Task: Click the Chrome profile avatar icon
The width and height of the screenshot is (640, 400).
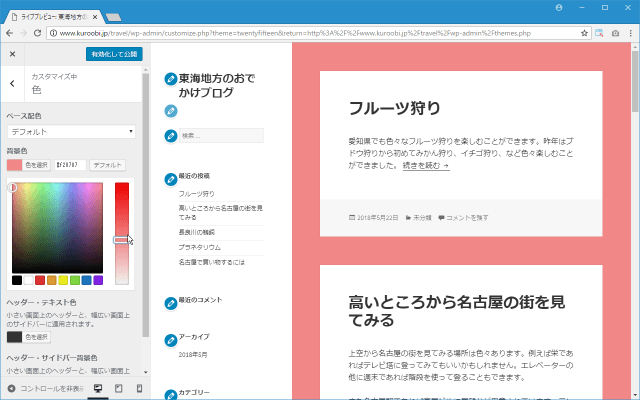Action: pos(559,8)
